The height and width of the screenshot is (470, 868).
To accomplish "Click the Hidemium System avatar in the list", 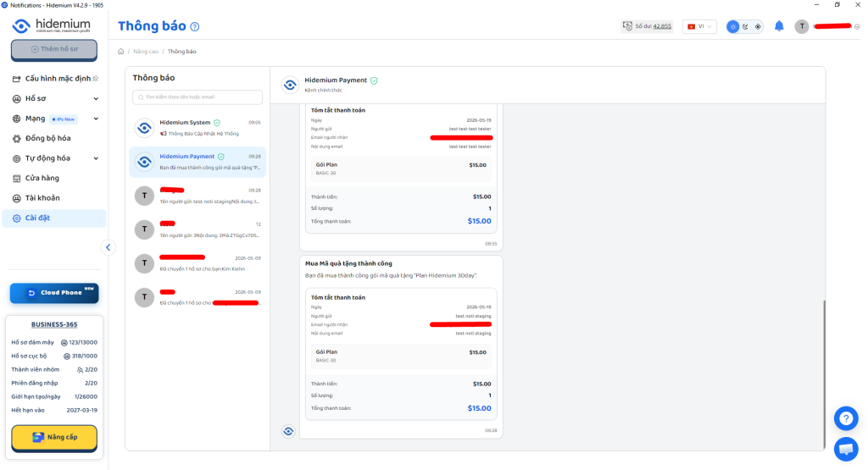I will [x=144, y=128].
